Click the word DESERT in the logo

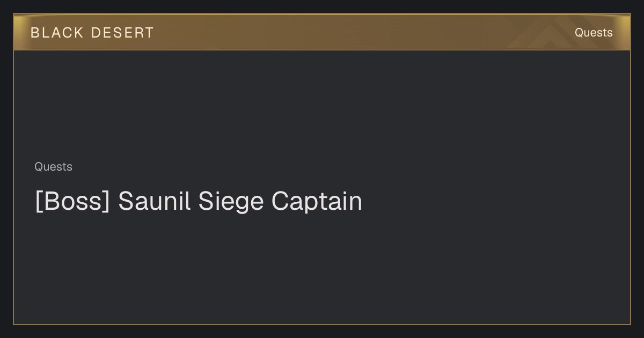(x=122, y=33)
